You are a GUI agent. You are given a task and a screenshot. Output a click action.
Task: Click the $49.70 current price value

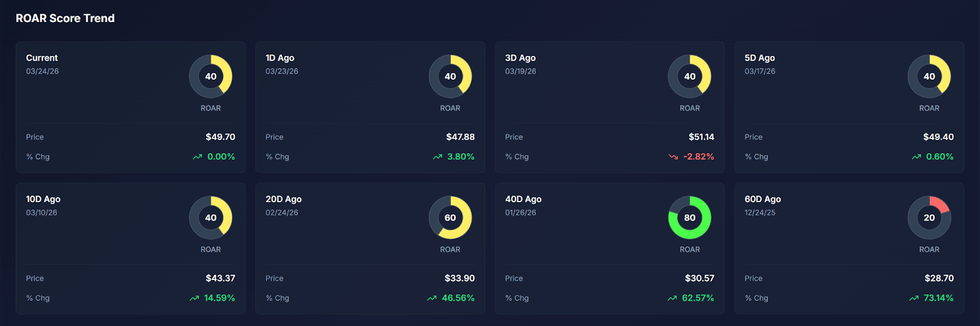(220, 137)
